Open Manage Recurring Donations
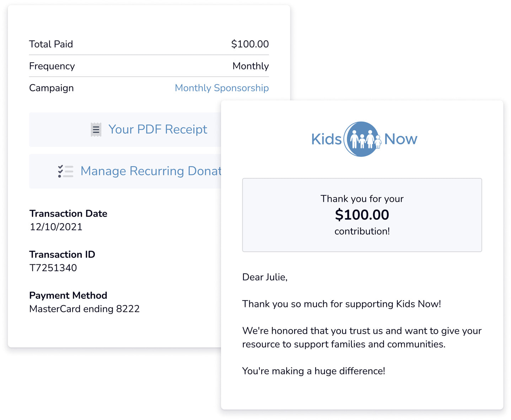 point(125,171)
